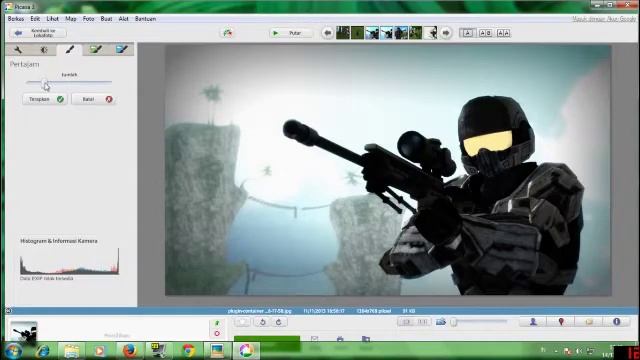Click the red clear selection icon
Image resolution: width=640 pixels, height=360 pixels.
(x=217, y=333)
